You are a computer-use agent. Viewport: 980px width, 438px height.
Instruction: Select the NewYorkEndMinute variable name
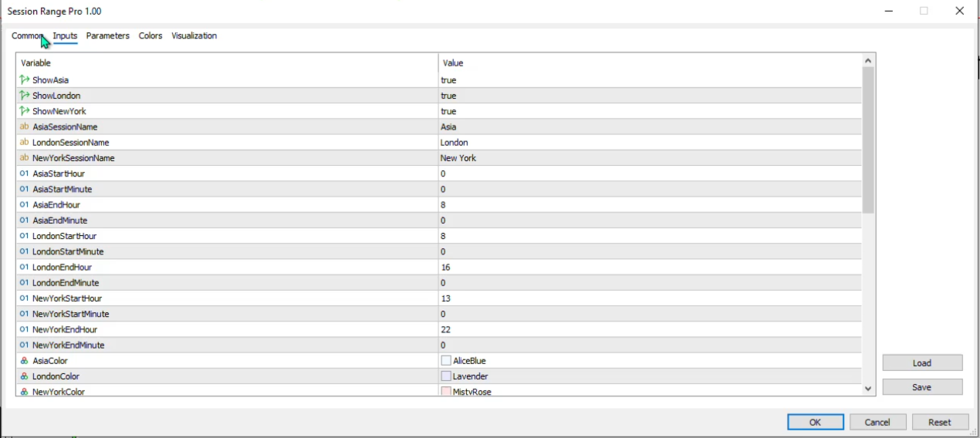69,345
